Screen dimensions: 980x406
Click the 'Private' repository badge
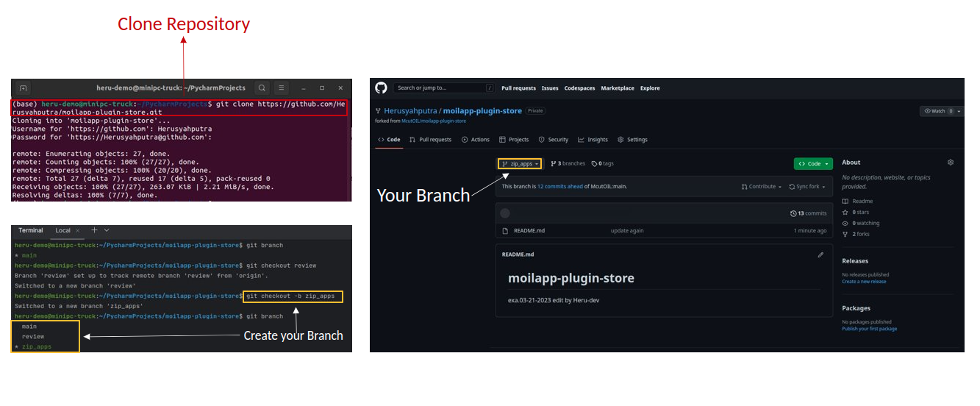[x=536, y=111]
